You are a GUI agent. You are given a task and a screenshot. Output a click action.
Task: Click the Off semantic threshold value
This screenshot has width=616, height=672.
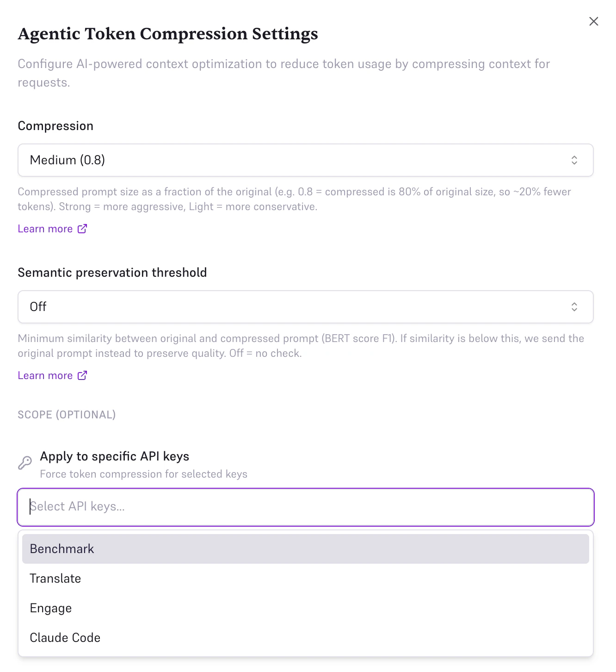click(x=38, y=306)
